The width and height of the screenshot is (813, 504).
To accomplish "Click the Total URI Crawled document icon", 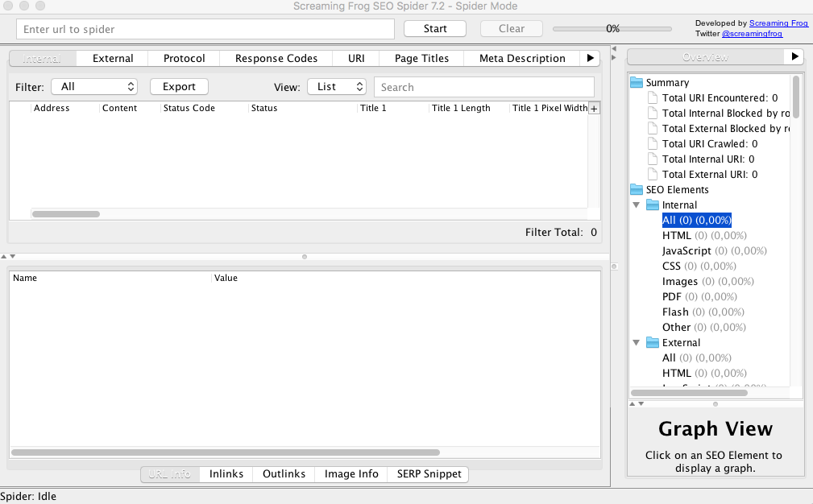I will coord(653,143).
